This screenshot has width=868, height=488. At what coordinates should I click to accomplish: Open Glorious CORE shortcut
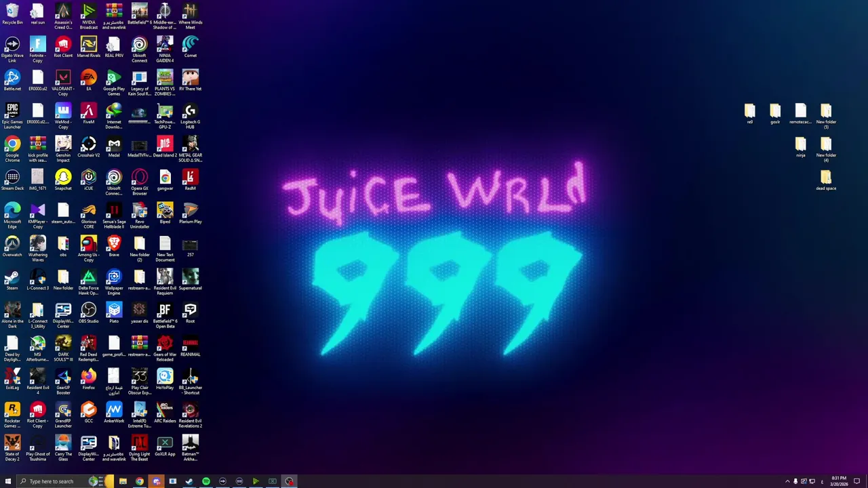[88, 216]
